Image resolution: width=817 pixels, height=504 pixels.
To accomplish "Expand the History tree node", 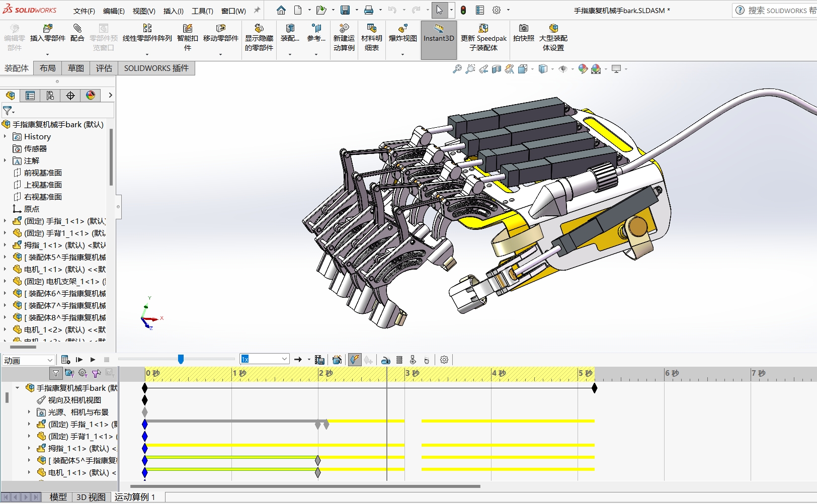I will point(5,136).
